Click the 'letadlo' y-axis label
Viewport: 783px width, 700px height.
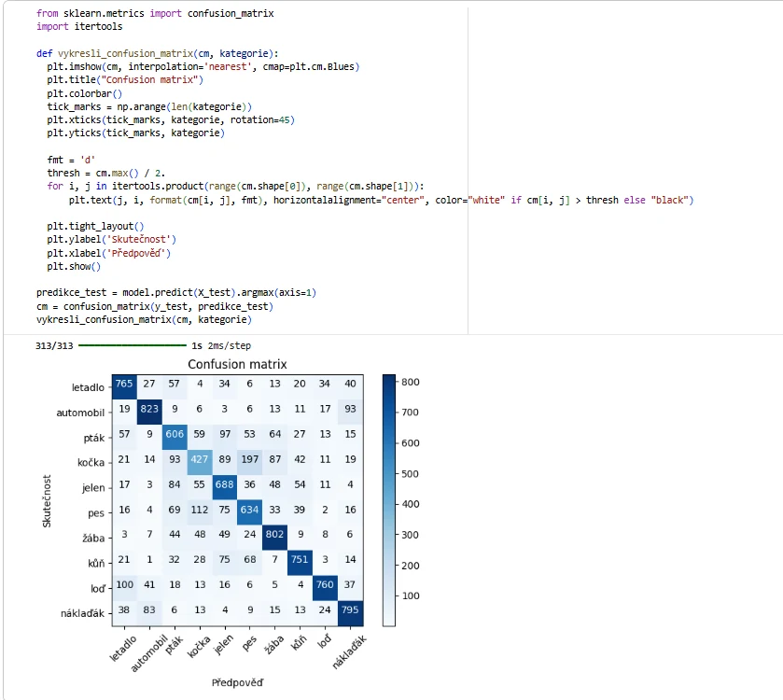(x=88, y=387)
